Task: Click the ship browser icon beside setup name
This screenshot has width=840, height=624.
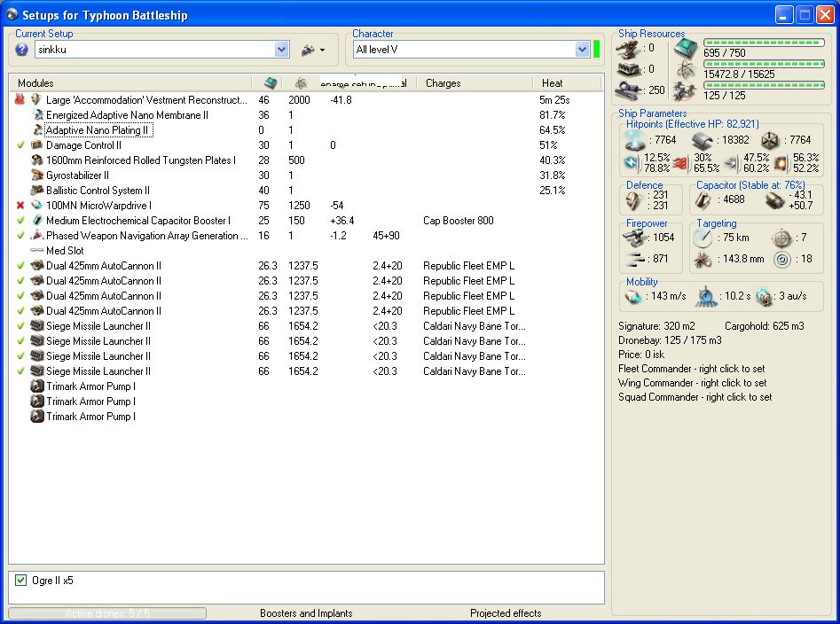Action: pos(307,50)
